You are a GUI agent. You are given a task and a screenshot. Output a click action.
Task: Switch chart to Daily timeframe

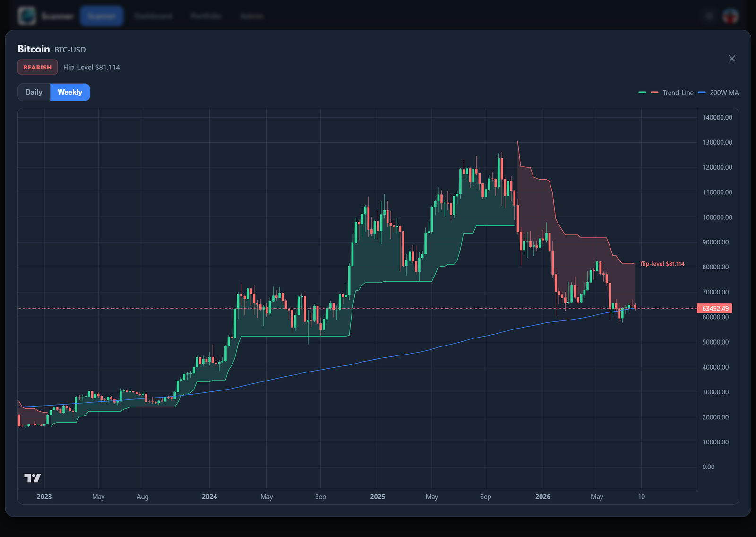(34, 92)
